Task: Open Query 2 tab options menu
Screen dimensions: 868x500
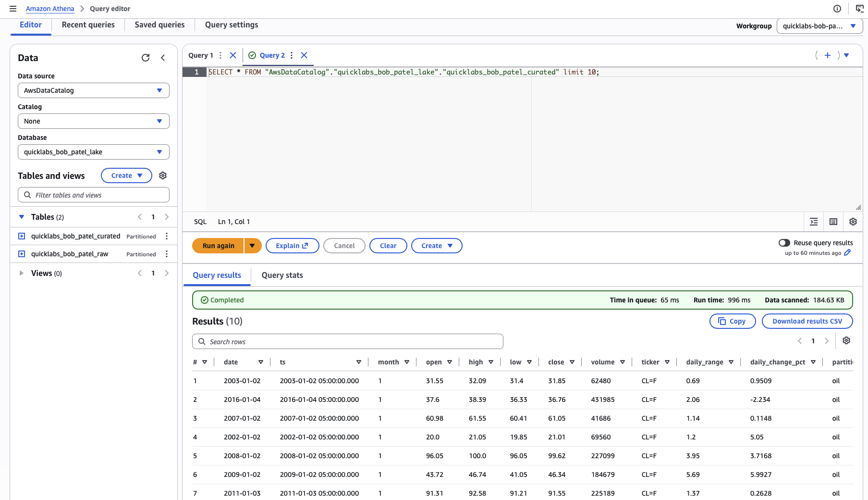Action: (x=292, y=55)
